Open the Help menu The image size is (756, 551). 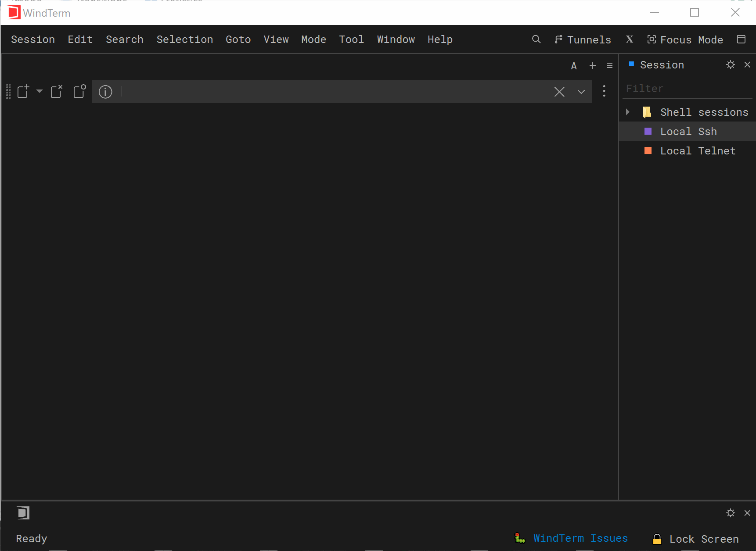(440, 39)
